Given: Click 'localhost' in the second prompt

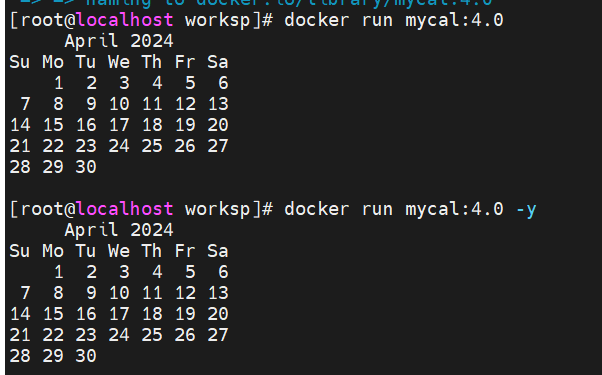Looking at the screenshot, I should [x=125, y=209].
